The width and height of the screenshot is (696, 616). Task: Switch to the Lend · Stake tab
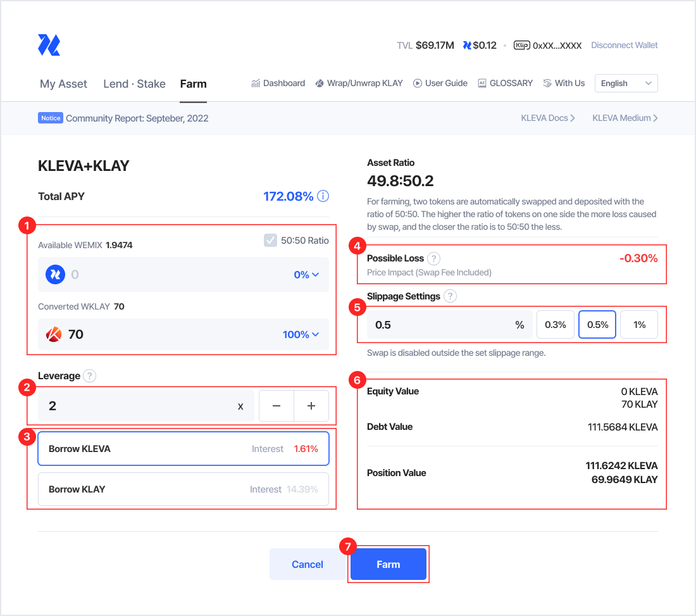pos(134,84)
